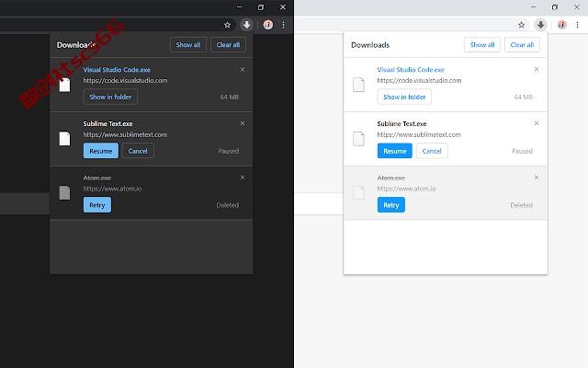Click Downloads heading in light panel
This screenshot has width=588, height=368.
pos(370,45)
